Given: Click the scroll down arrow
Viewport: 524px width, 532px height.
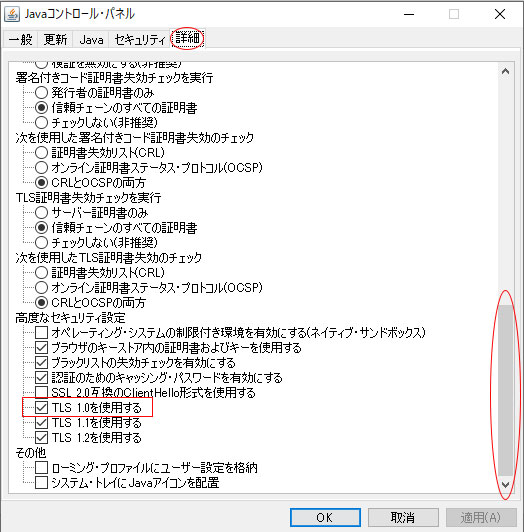Looking at the screenshot, I should click(505, 484).
